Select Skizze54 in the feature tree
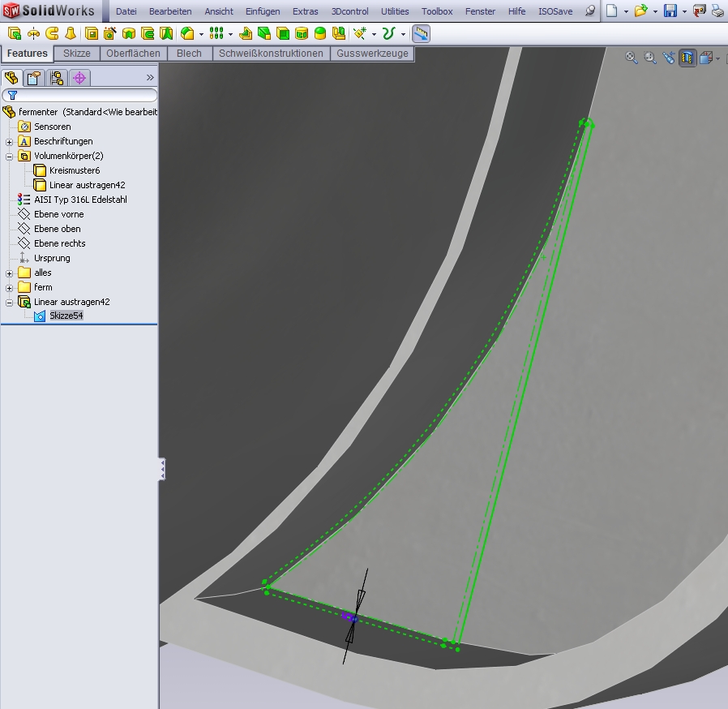728x709 pixels. coord(66,316)
